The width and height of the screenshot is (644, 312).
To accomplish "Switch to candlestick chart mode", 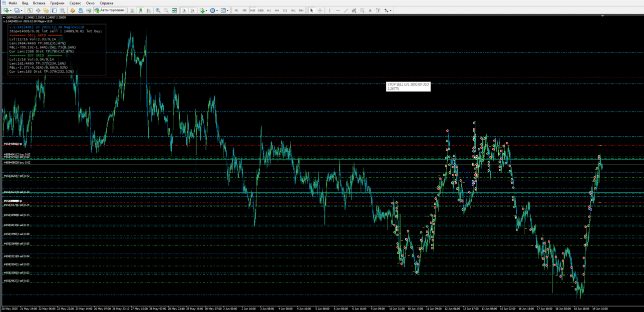I will click(140, 10).
